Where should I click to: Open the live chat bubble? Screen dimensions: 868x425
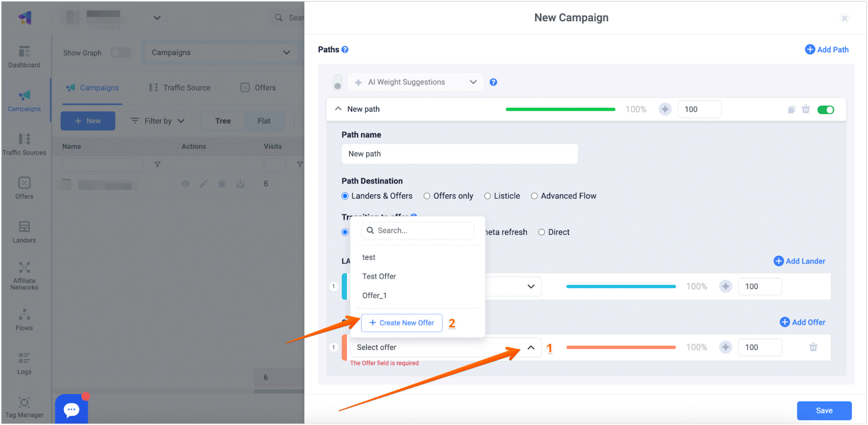(72, 409)
